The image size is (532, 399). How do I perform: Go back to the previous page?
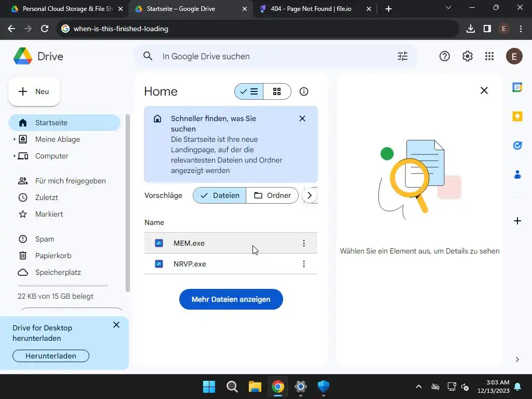point(11,29)
